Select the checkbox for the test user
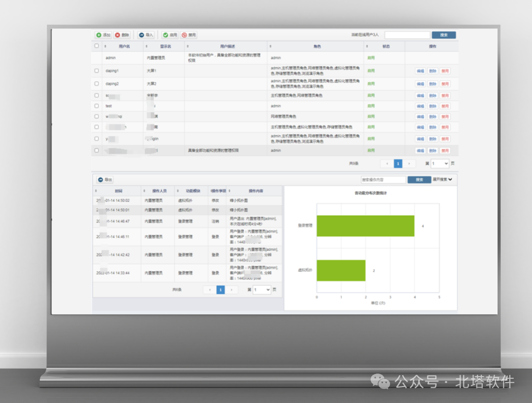The height and width of the screenshot is (403, 532). [97, 106]
